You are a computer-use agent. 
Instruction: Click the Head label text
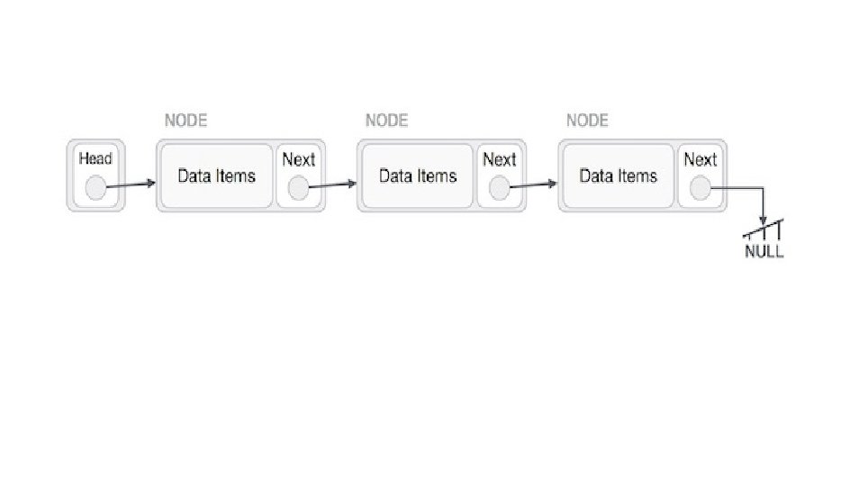pos(95,159)
